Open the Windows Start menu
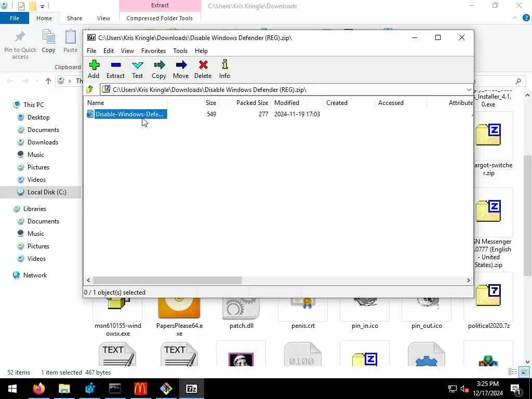Viewport: 532px width, 399px height. 12,389
